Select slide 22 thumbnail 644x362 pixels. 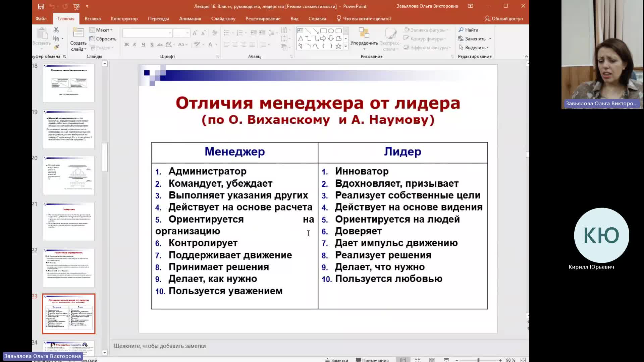[x=69, y=268]
